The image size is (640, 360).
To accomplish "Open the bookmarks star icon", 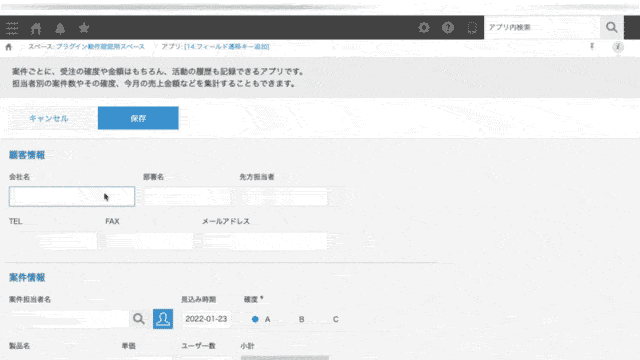I will click(84, 28).
